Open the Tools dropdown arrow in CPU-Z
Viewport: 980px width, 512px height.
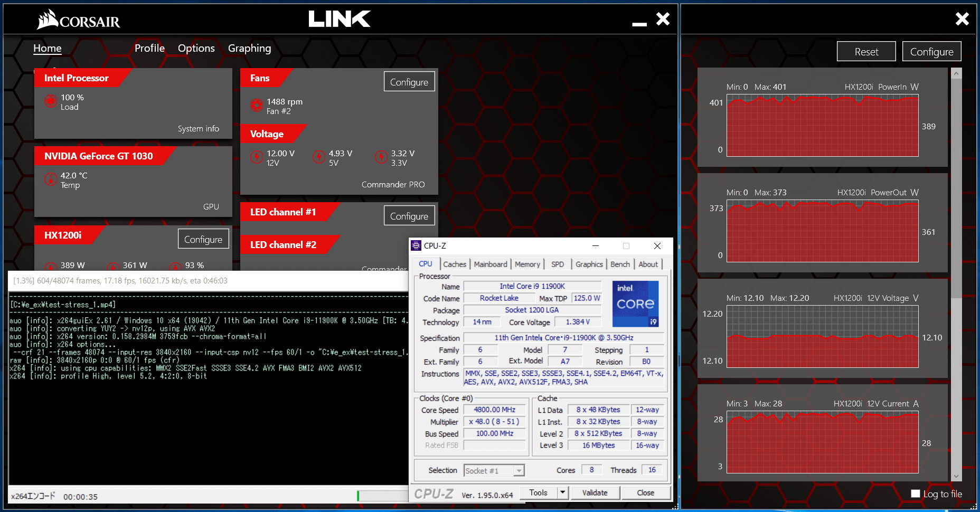(563, 492)
